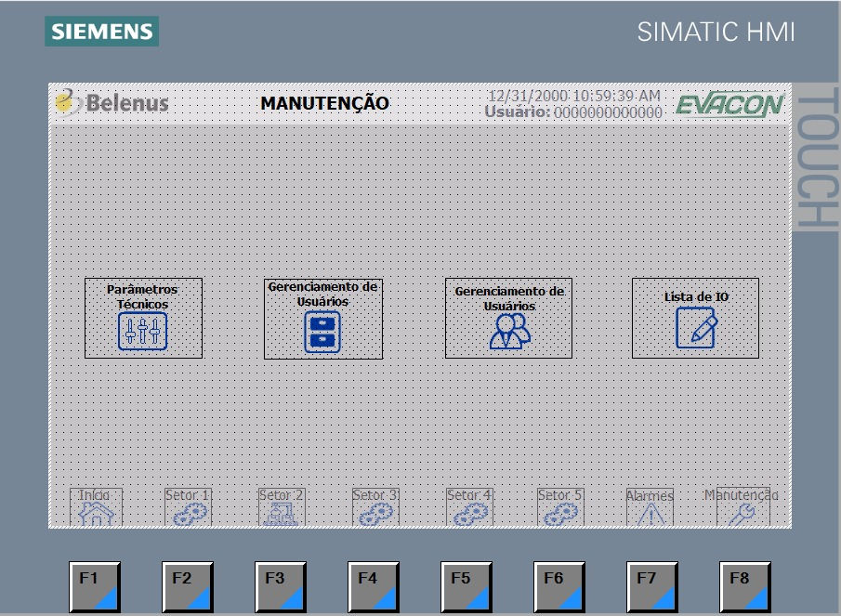Tap the F6 function key

pyautogui.click(x=558, y=586)
